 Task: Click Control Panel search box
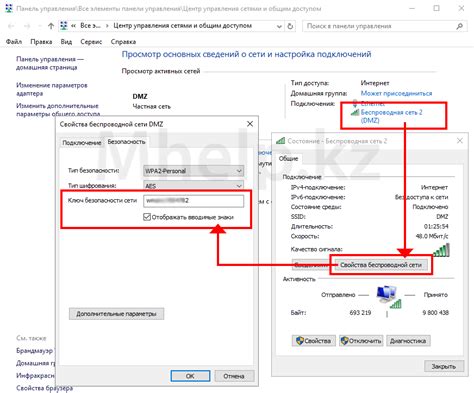point(384,26)
